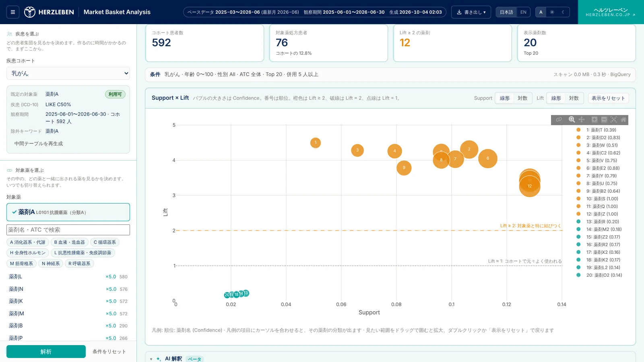Click the plot's link icon in chart toolbar

tap(559, 119)
